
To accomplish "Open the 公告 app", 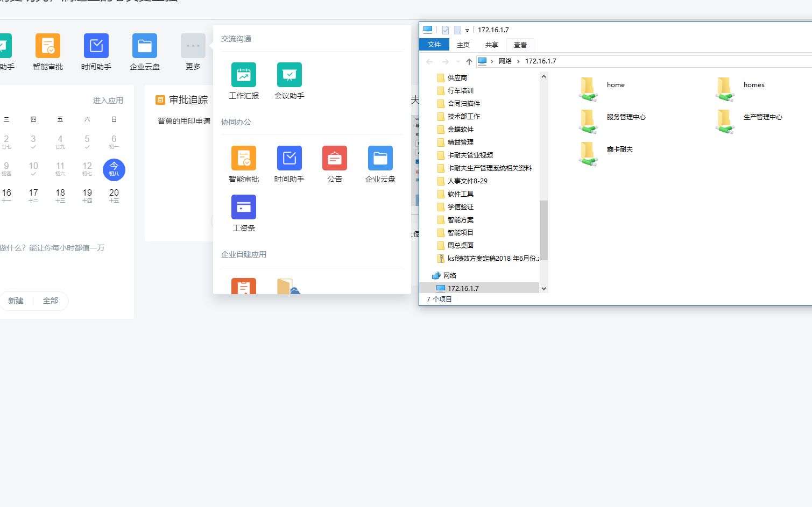I will coord(335,164).
